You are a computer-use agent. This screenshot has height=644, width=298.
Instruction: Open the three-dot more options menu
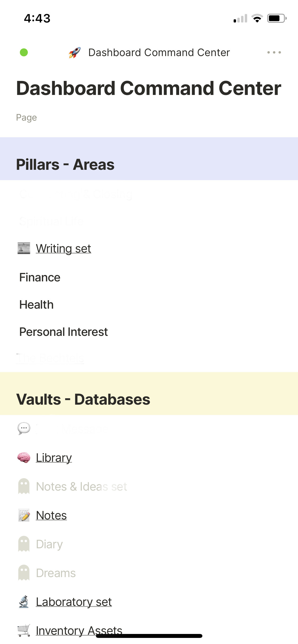pos(274,52)
